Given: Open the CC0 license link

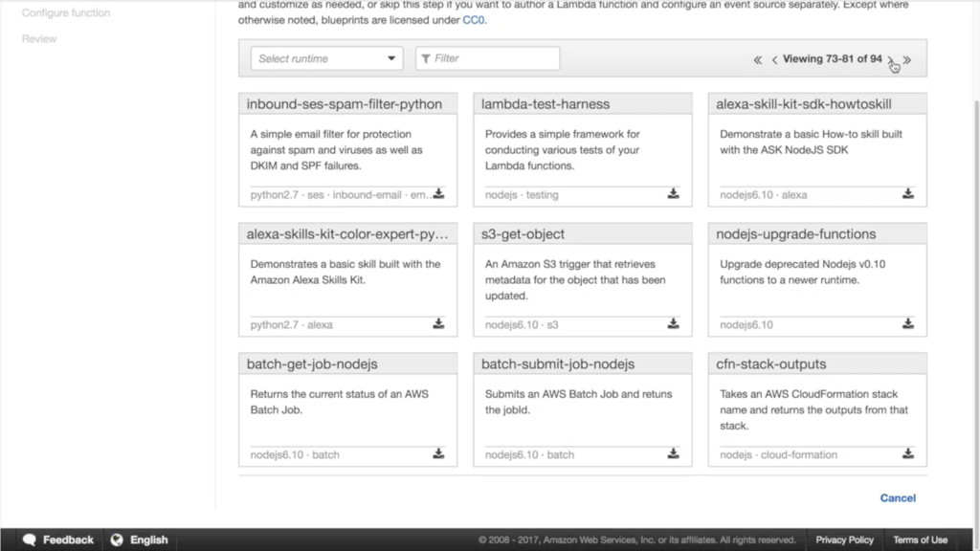Looking at the screenshot, I should pyautogui.click(x=473, y=20).
